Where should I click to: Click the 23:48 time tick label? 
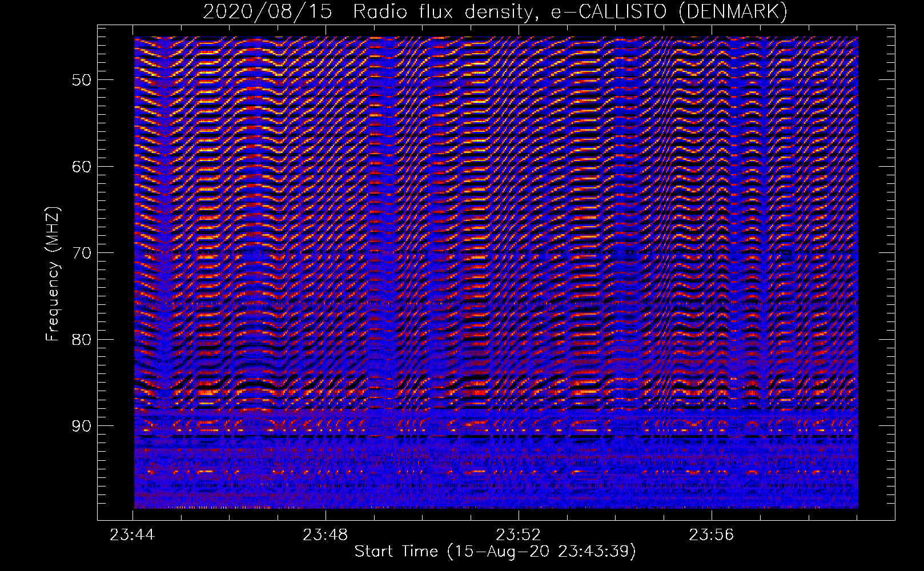[x=326, y=535]
